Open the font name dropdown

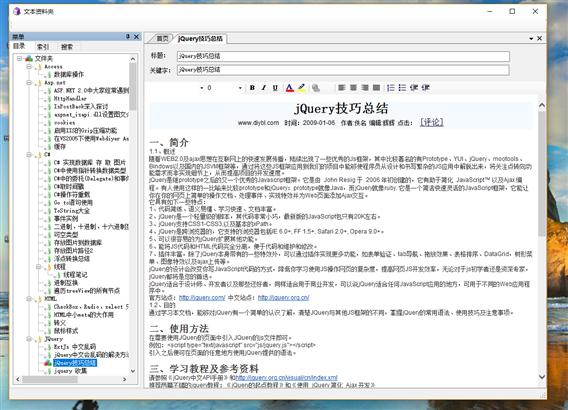point(202,88)
